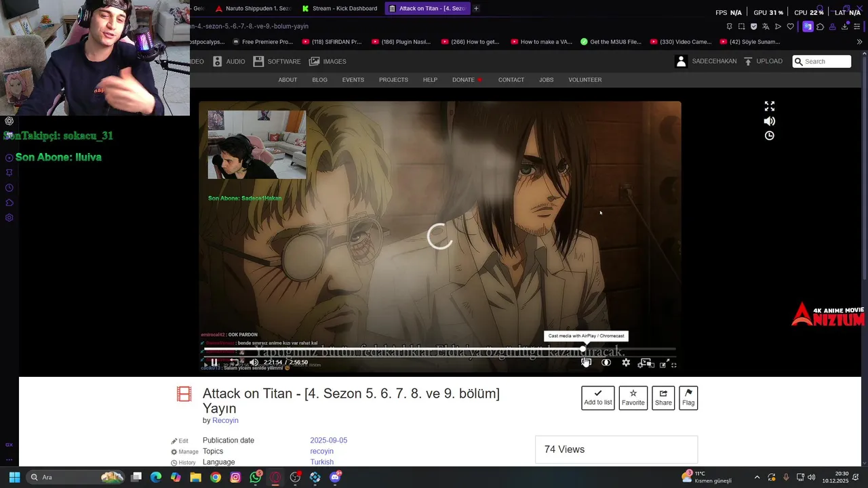Focus the archive Search field

(x=822, y=61)
